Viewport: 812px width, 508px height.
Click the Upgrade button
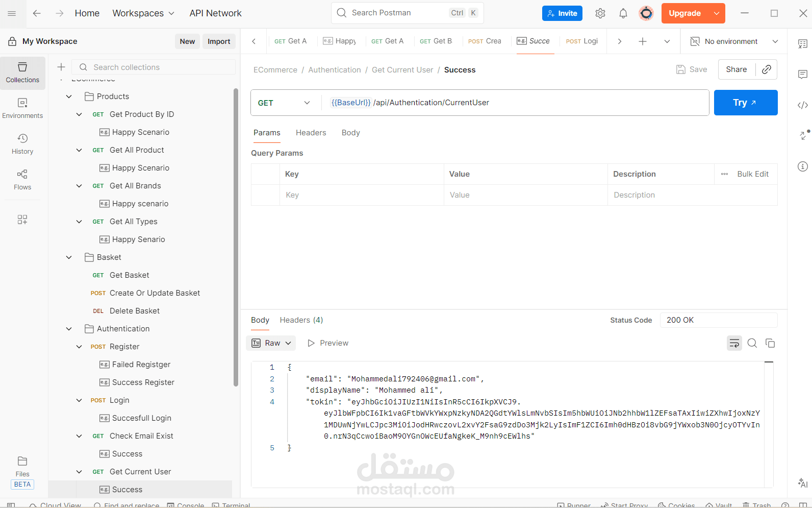tap(684, 13)
